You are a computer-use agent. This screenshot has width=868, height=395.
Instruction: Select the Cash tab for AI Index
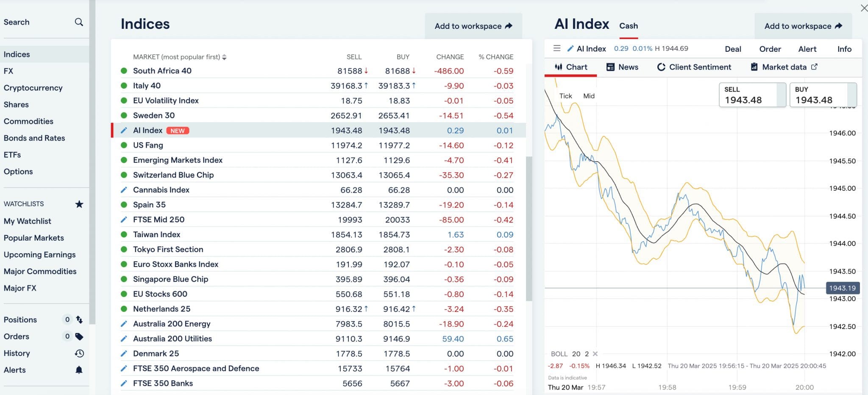629,26
